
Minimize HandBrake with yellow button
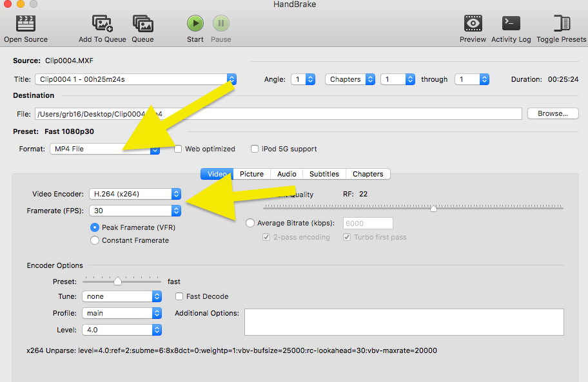pos(21,4)
